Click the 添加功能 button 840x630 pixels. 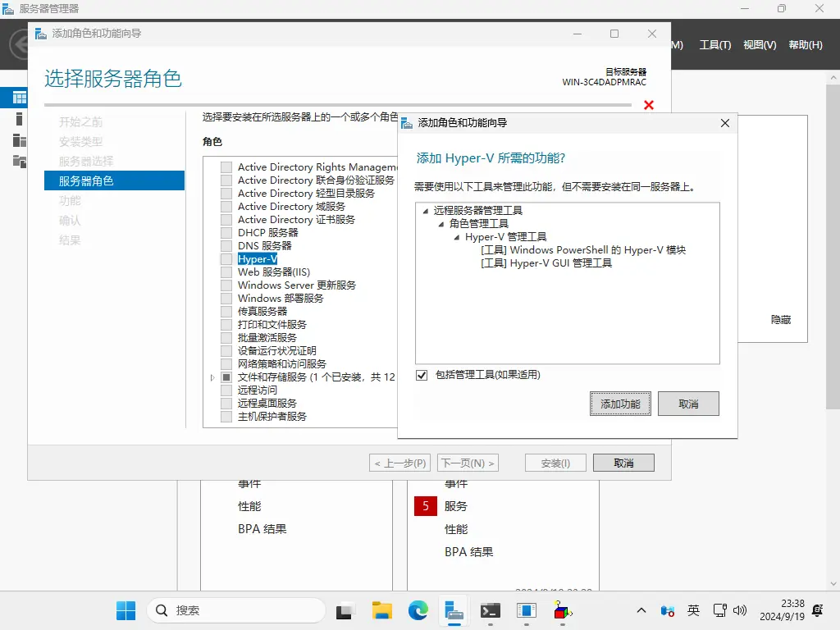[620, 404]
